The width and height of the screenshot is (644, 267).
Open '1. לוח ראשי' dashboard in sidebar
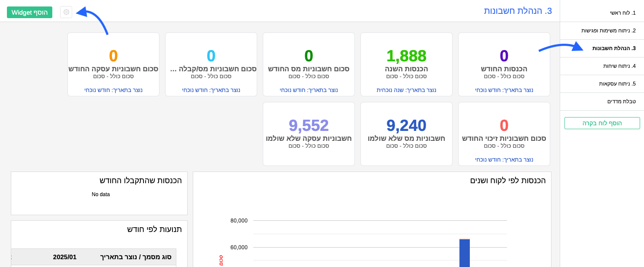click(602, 13)
